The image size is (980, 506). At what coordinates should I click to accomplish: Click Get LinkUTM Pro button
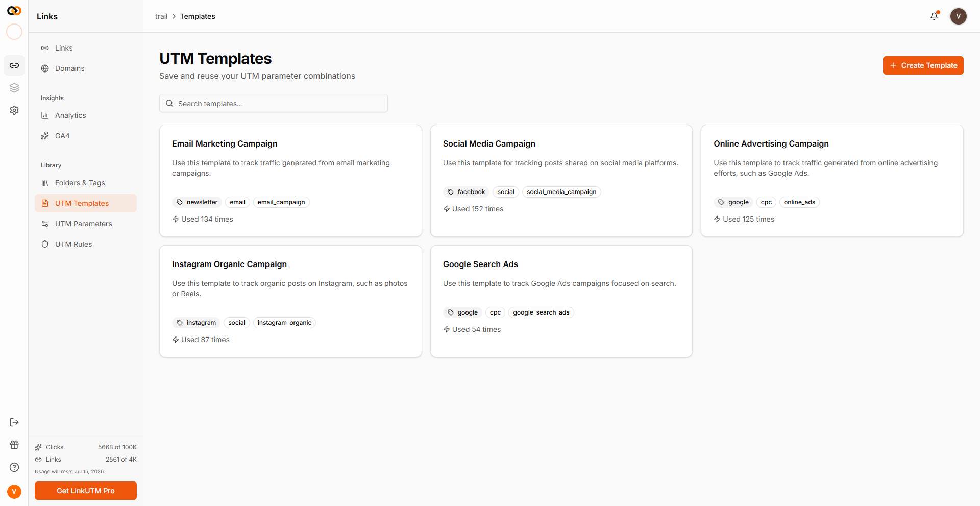(86, 491)
